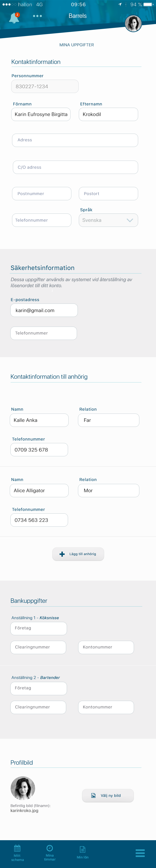Screen dimensions: 156x868
Task: Click the Relation field containing Mor
Action: tap(108, 491)
